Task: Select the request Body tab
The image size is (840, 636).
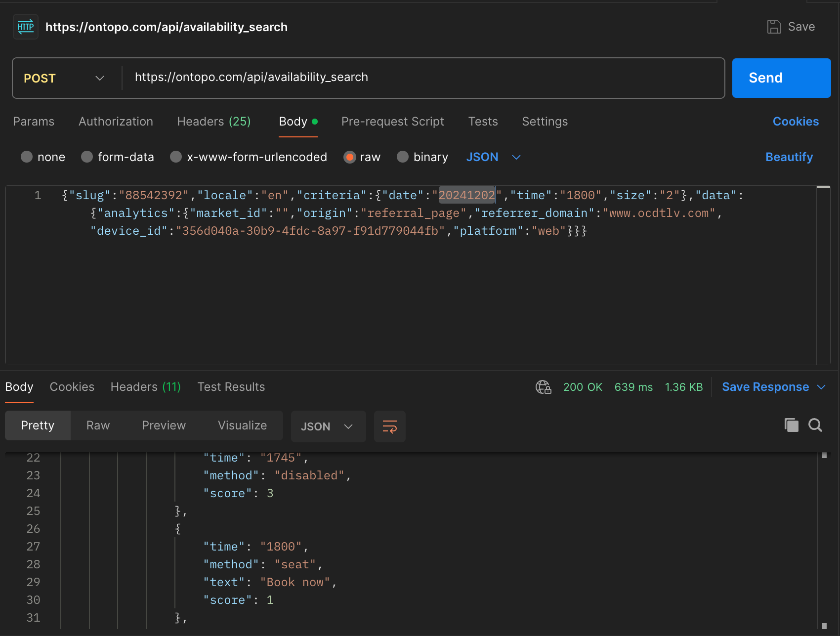Action: click(298, 122)
